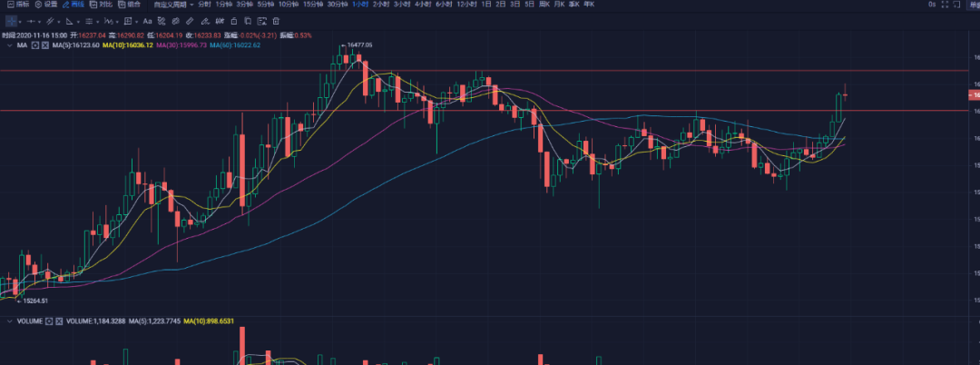Select the Aa text annotation tool

tap(147, 21)
